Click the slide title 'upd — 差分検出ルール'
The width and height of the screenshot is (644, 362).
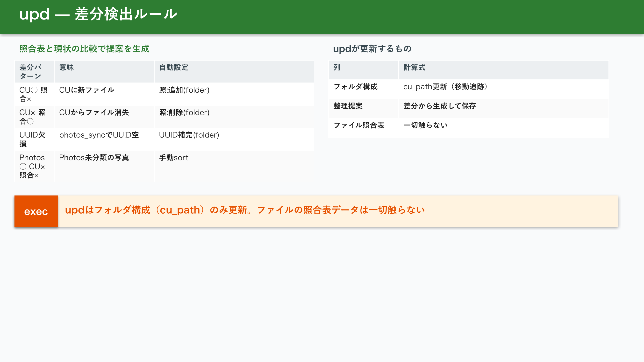(98, 14)
